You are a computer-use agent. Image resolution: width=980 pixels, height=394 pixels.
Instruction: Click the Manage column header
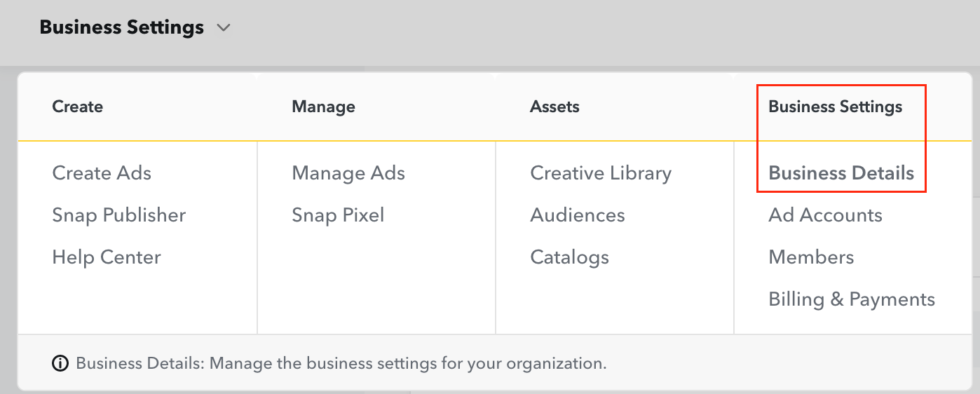coord(323,107)
